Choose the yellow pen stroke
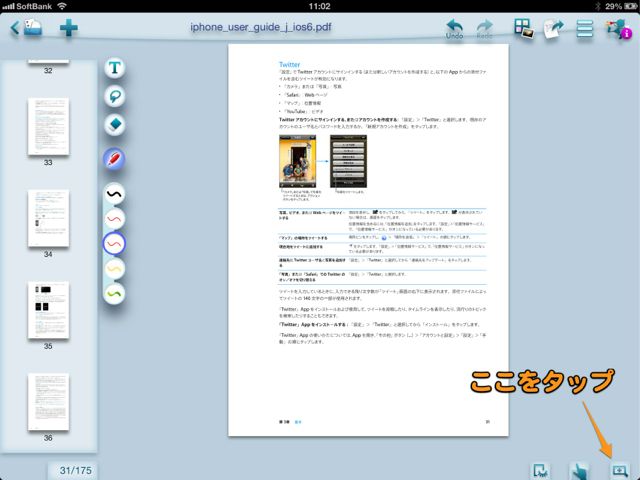640x480 pixels. point(114,269)
